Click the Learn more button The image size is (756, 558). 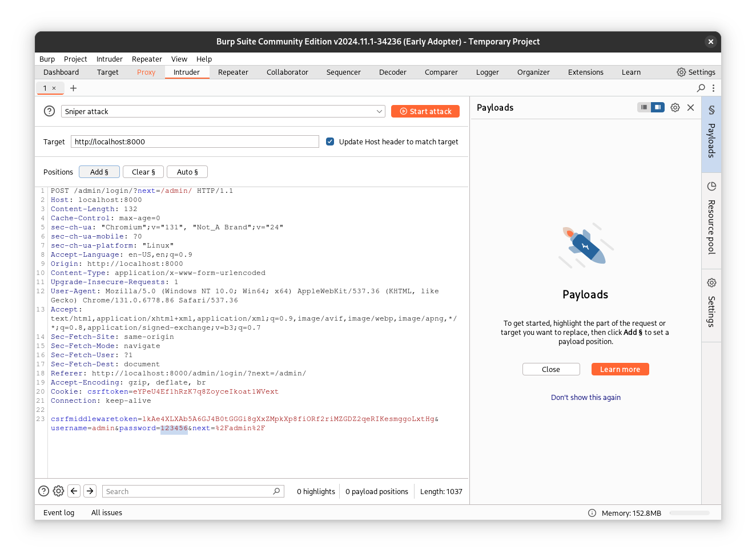[620, 369]
